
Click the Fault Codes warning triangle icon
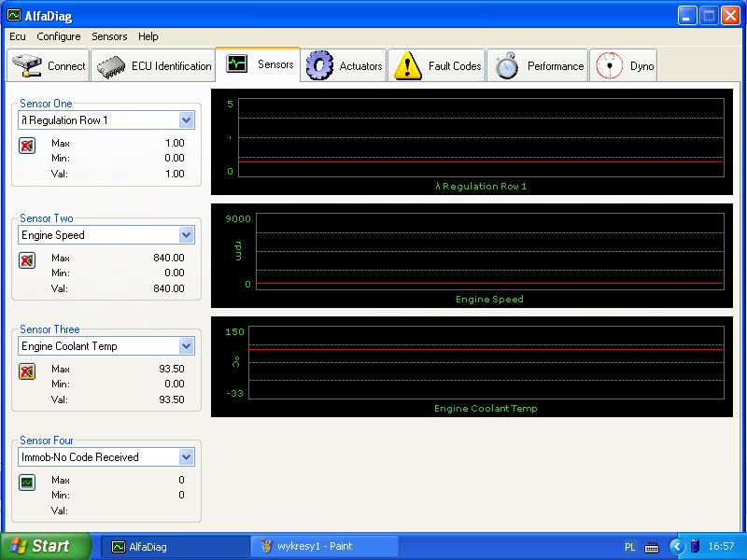(407, 65)
